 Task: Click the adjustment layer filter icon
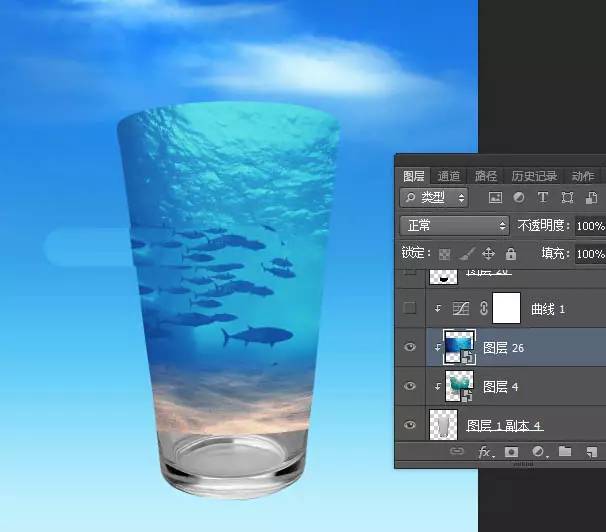(518, 198)
